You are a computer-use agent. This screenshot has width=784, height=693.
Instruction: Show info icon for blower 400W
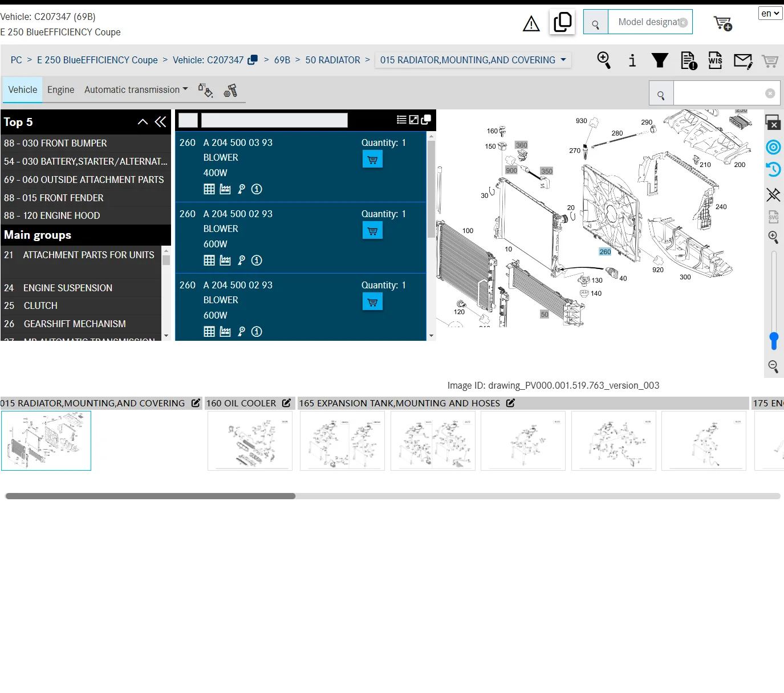click(257, 189)
